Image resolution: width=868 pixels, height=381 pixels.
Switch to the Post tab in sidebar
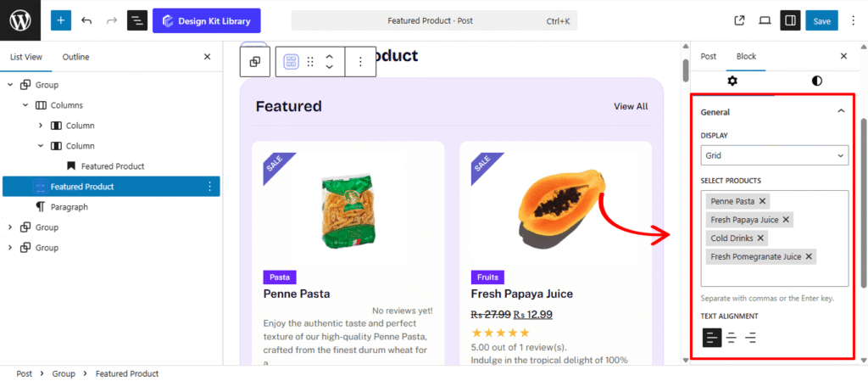coord(708,56)
